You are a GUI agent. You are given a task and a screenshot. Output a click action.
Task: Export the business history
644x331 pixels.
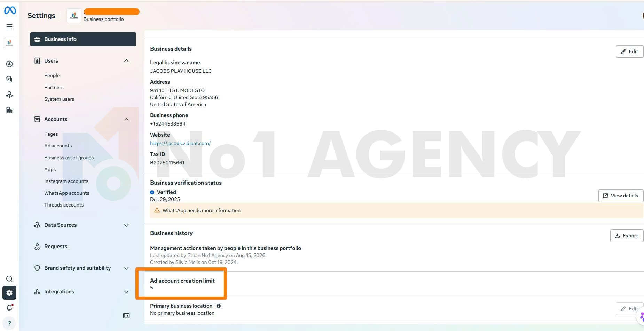coord(627,236)
